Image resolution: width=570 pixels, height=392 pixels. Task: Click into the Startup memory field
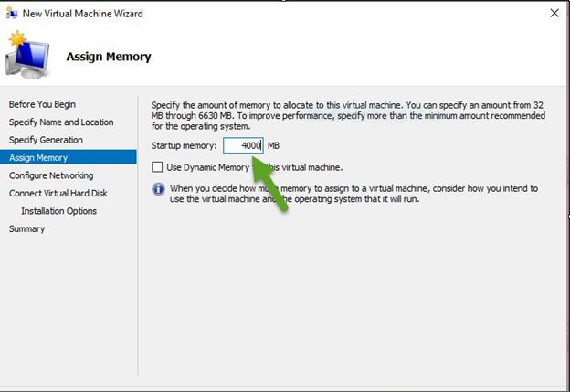pos(242,146)
